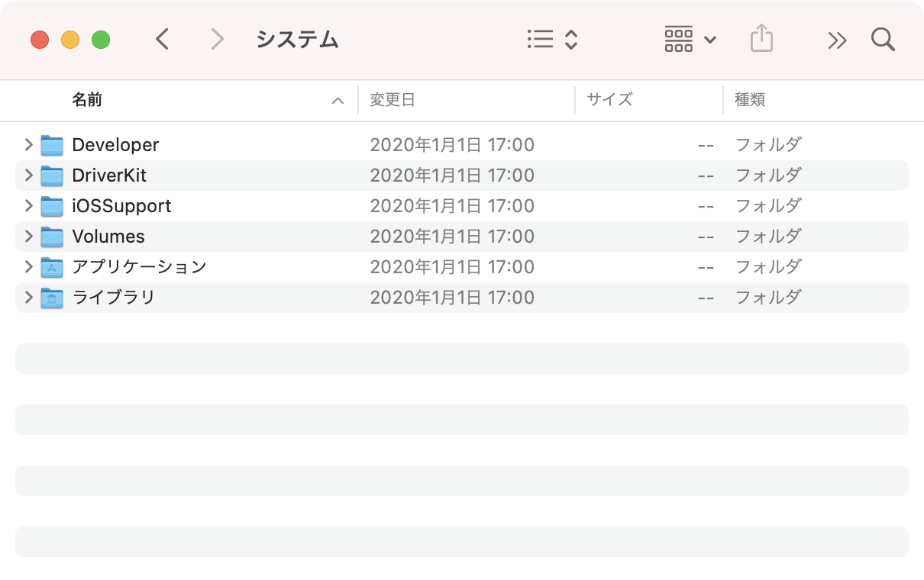Click the DriverKit folder icon
The image size is (924, 580).
(x=51, y=175)
